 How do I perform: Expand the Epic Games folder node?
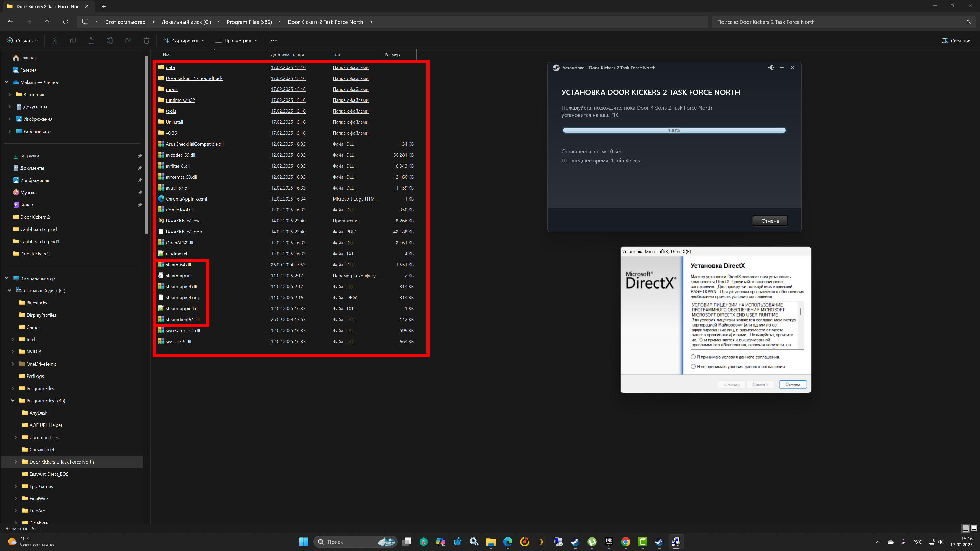tap(16, 486)
